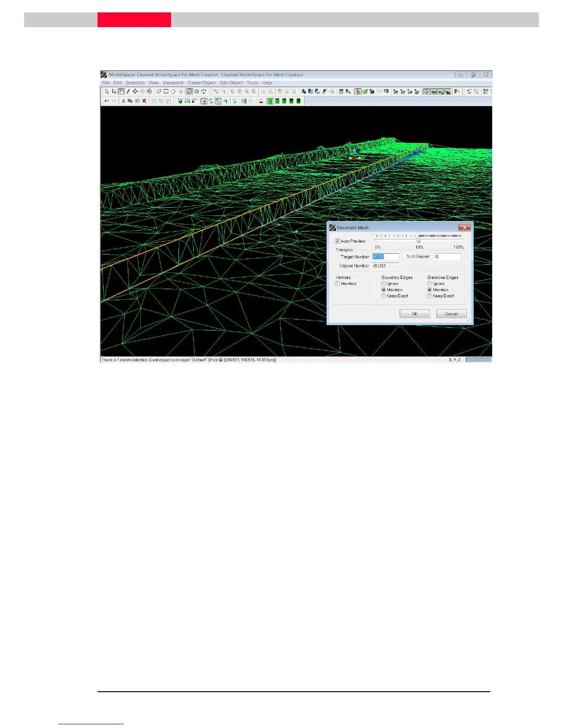Open the rainbow color map icon
This screenshot has height=728, width=563.
tap(187, 101)
